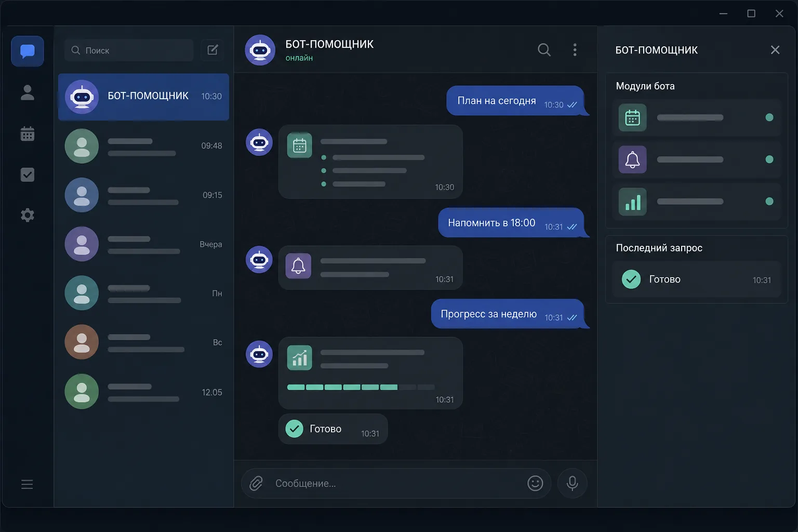Image resolution: width=798 pixels, height=532 pixels.
Task: Click the Сообщение... message input
Action: point(396,483)
